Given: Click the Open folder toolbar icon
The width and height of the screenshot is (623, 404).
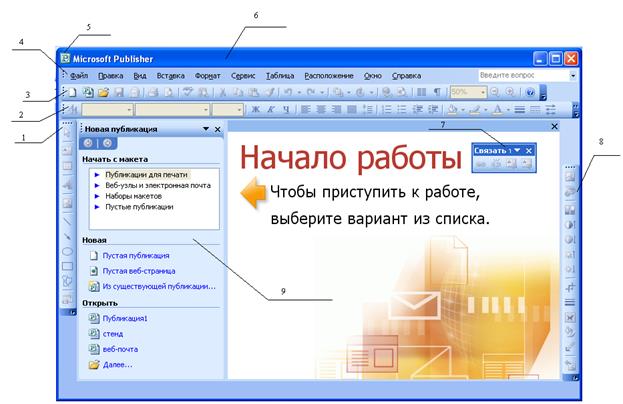Looking at the screenshot, I should click(103, 92).
